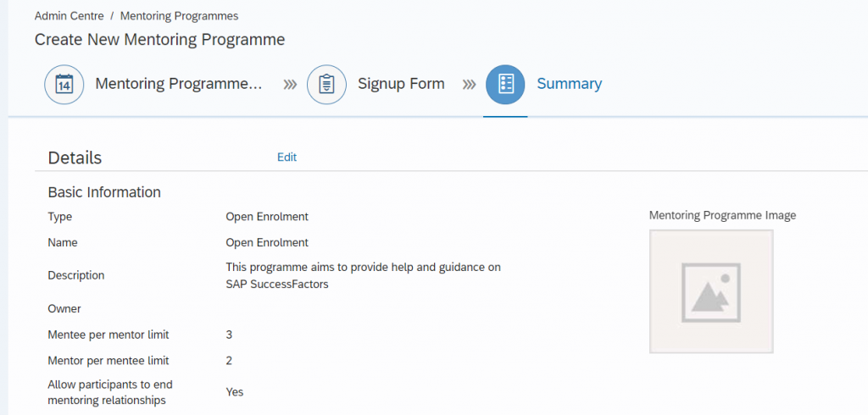Click the Basic Information subheading

pos(104,192)
